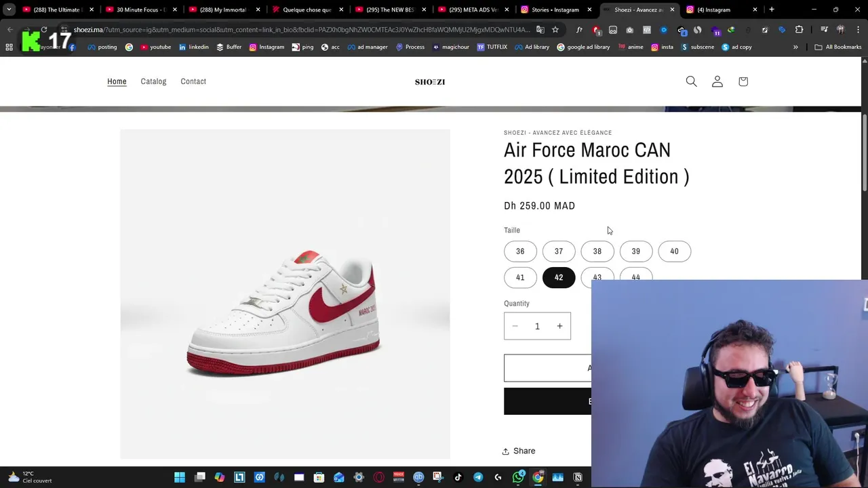The height and width of the screenshot is (488, 868).
Task: Select size 36
Action: pos(520,251)
